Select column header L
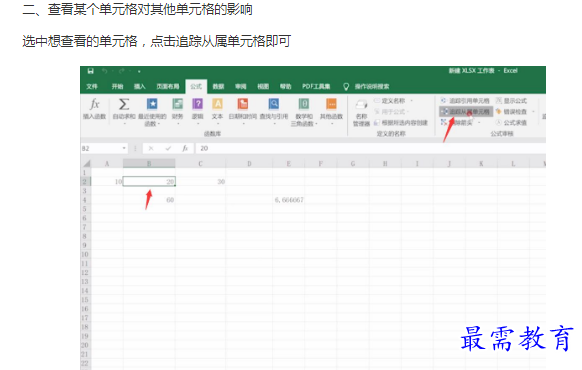 [513, 164]
